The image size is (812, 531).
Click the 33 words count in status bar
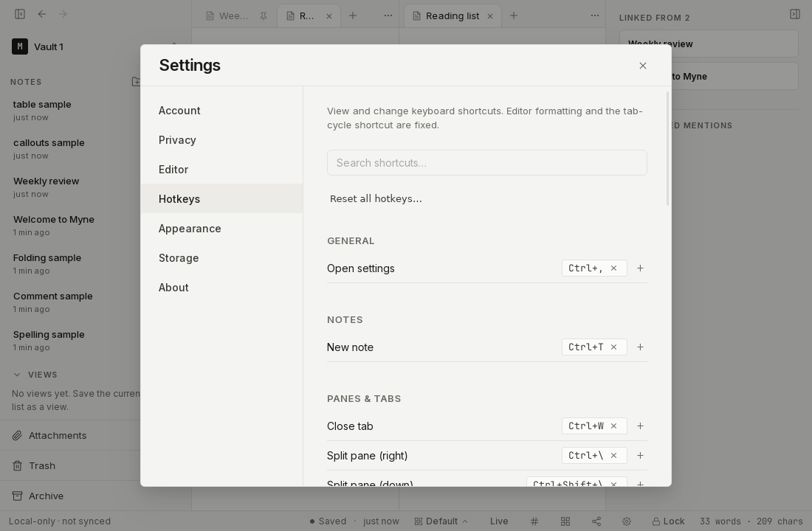coord(720,521)
